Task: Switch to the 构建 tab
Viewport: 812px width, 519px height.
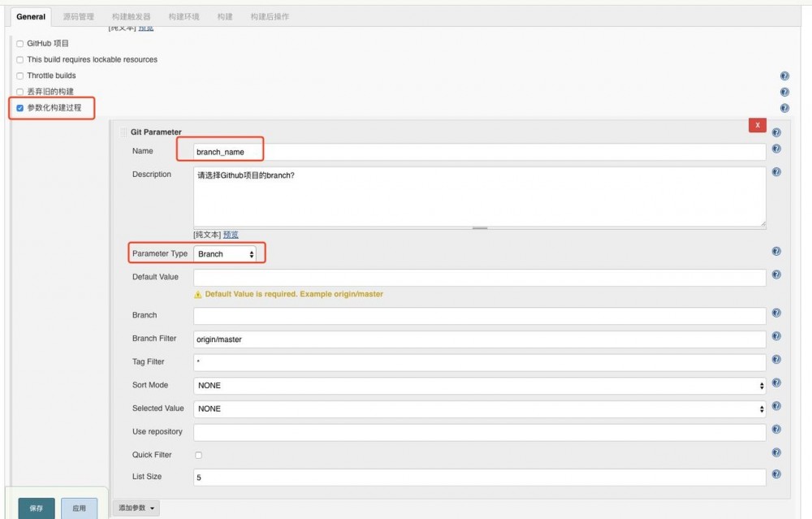Action: click(x=225, y=16)
